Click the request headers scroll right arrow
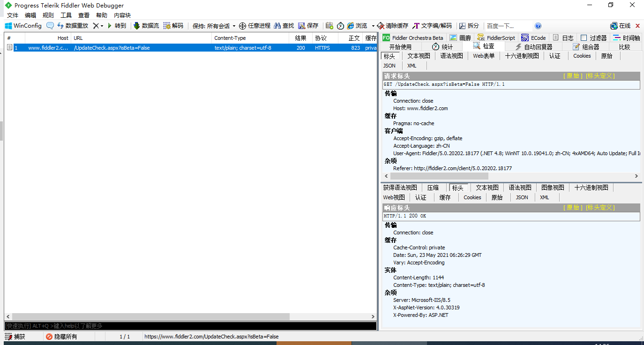This screenshot has width=644, height=345. tap(637, 176)
